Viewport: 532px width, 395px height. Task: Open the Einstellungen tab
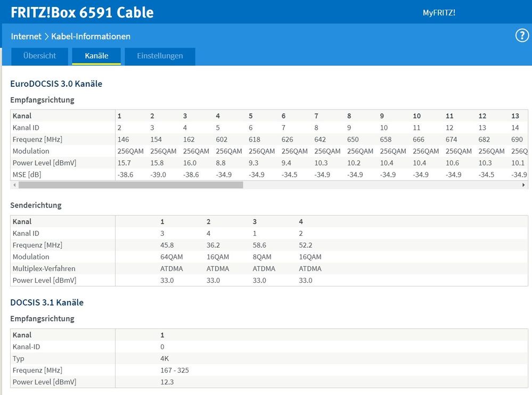point(160,56)
